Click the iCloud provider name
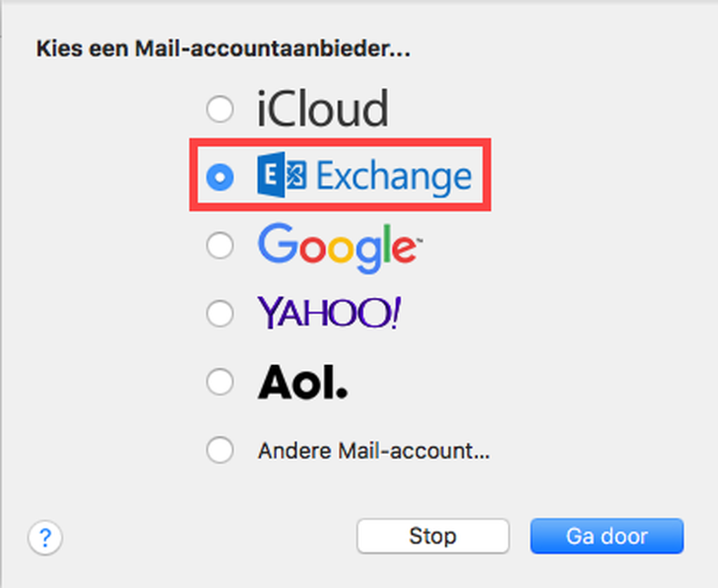Image resolution: width=718 pixels, height=588 pixels. click(x=322, y=109)
